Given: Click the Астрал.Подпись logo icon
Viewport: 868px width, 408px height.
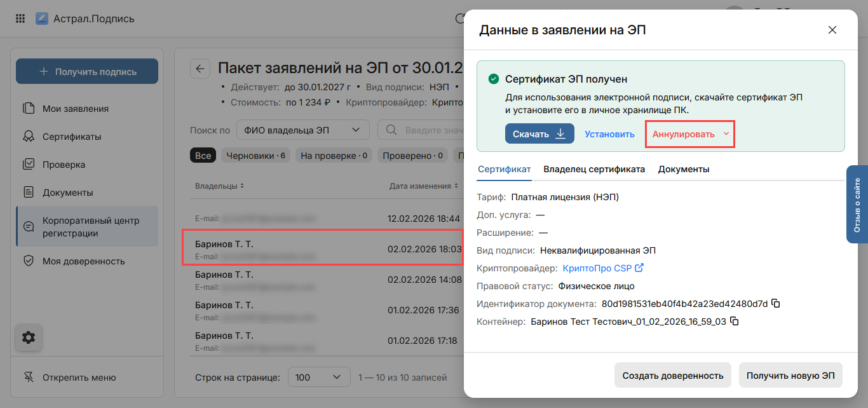Looking at the screenshot, I should (42, 18).
